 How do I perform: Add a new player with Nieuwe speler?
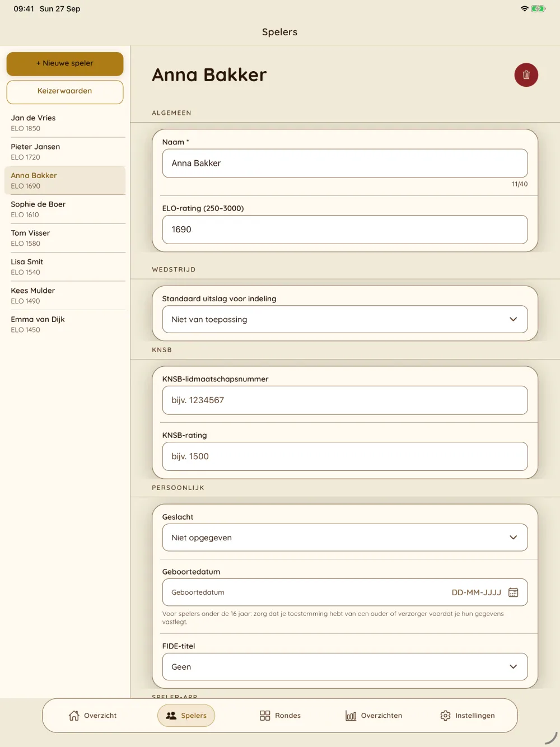[65, 64]
